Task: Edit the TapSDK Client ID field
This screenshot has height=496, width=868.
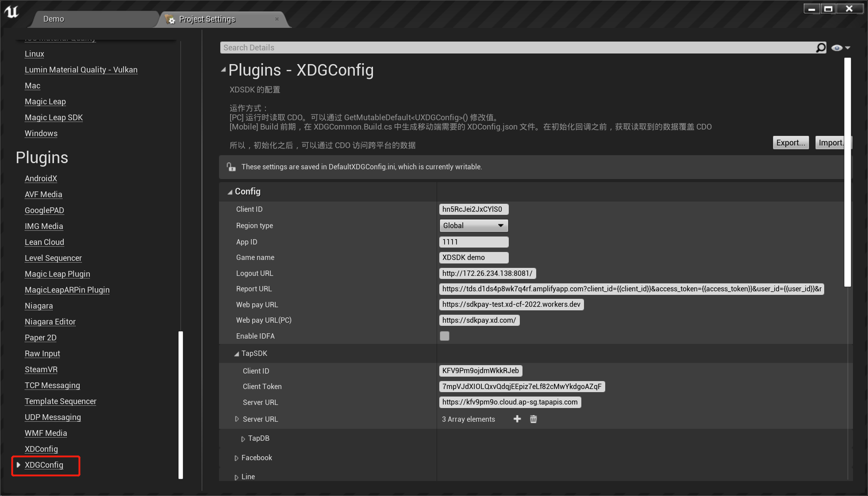Action: 481,370
